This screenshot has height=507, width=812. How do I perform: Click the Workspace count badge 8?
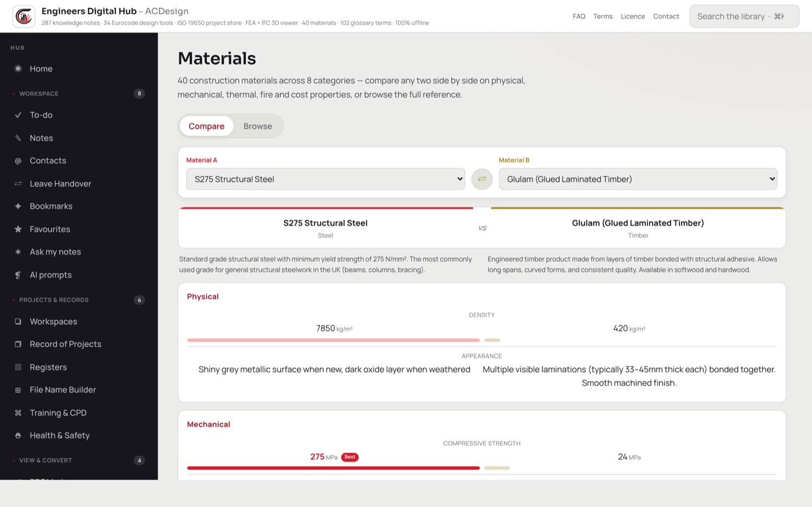(x=139, y=94)
